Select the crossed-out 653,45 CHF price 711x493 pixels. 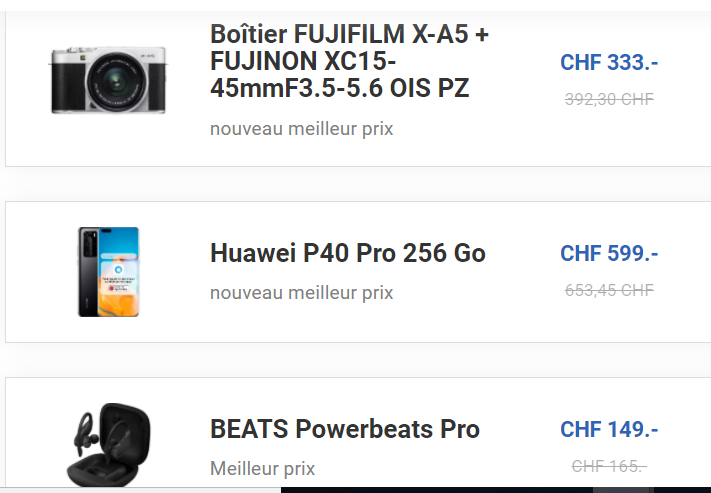pos(609,290)
